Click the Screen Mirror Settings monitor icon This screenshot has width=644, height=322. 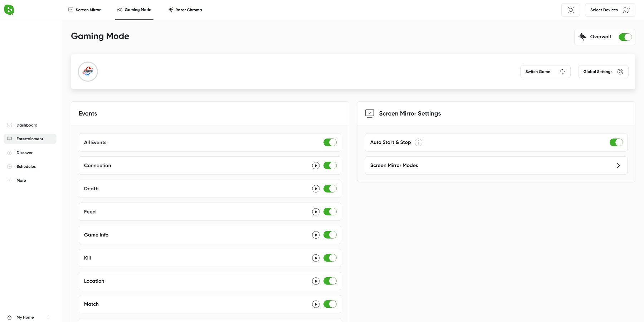click(370, 113)
